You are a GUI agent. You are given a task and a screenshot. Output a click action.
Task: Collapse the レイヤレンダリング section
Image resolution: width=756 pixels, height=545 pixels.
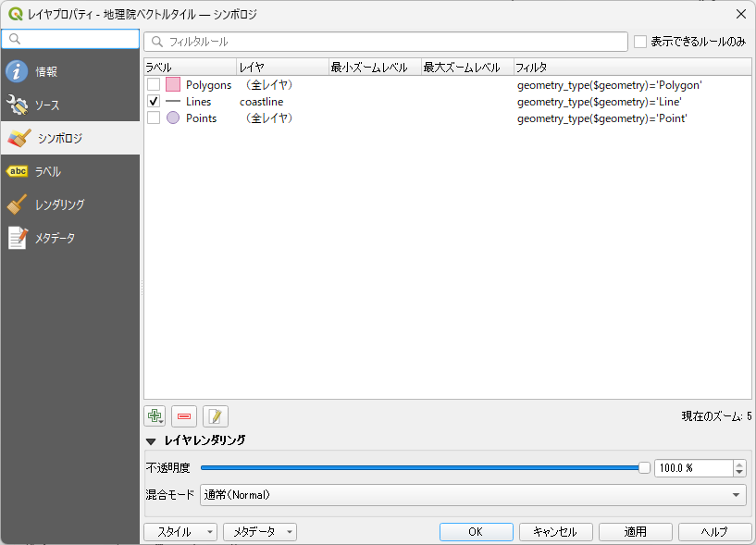(151, 441)
